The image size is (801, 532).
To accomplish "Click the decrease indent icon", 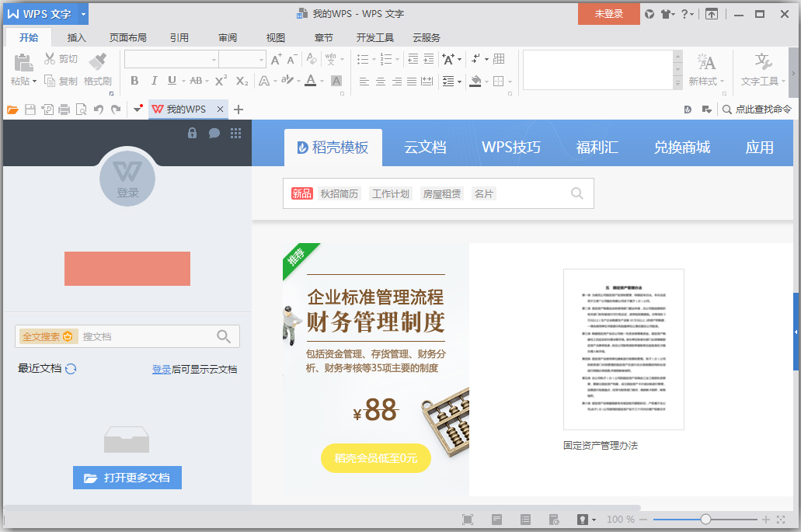I will point(413,59).
